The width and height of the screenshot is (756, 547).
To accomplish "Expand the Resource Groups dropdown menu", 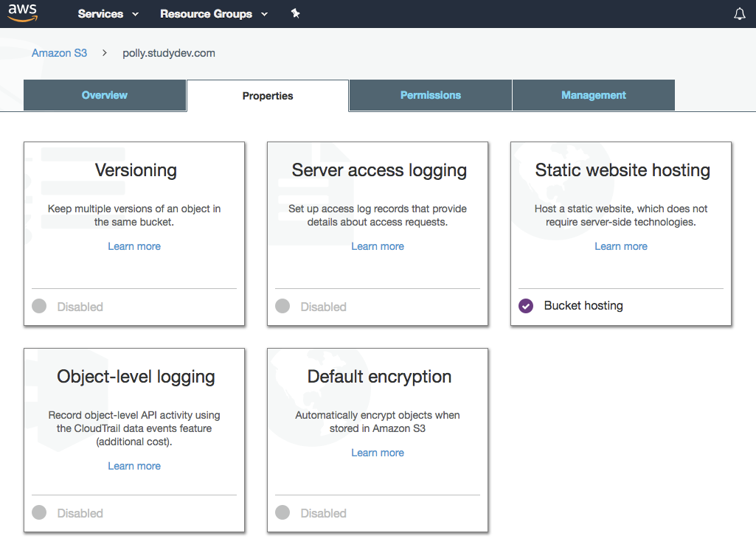I will click(214, 14).
